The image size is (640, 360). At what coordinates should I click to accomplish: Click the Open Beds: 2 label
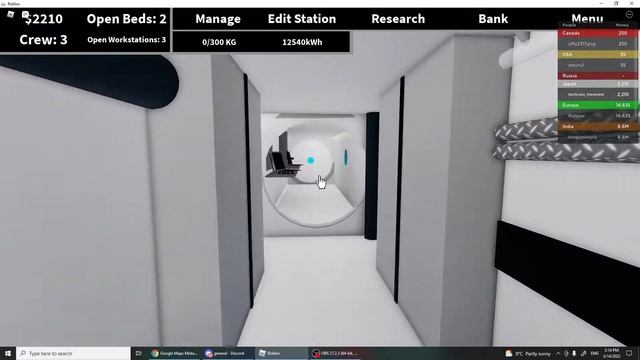pyautogui.click(x=127, y=19)
